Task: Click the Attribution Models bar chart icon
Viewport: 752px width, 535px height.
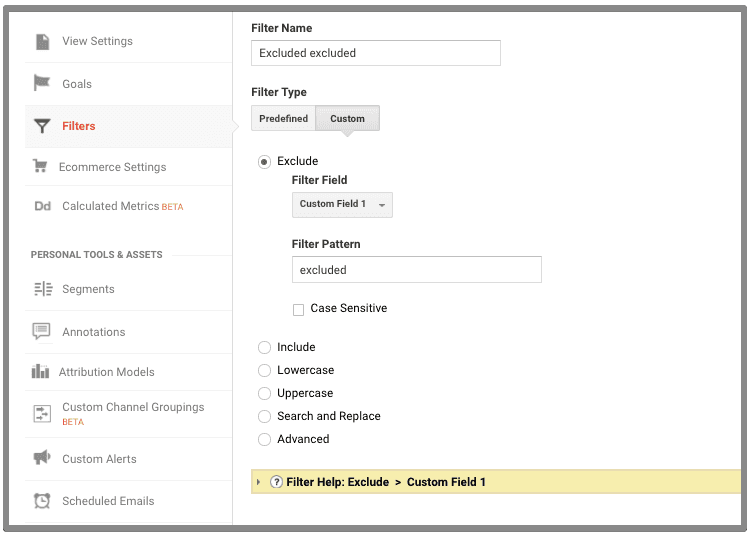Action: pos(40,372)
